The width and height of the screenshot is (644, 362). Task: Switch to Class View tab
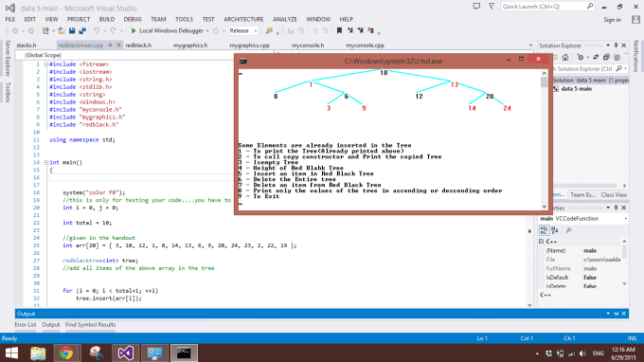click(614, 195)
